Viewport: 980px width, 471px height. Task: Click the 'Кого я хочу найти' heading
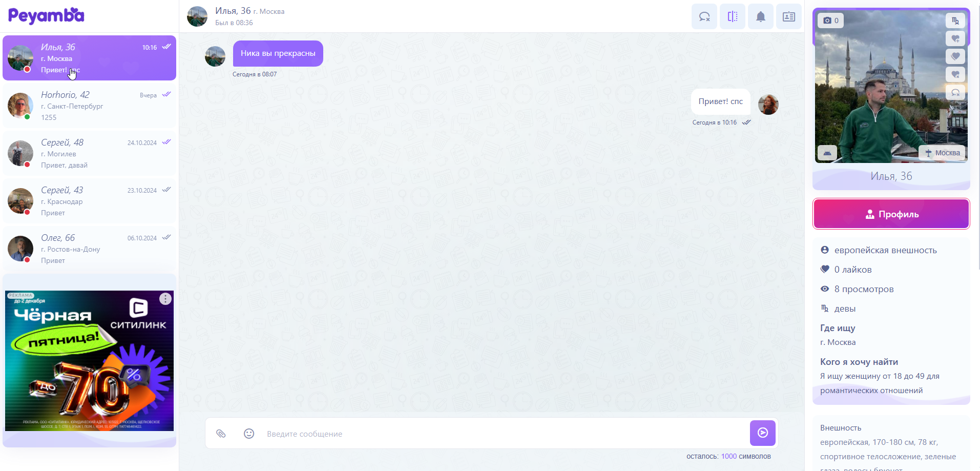coord(859,362)
